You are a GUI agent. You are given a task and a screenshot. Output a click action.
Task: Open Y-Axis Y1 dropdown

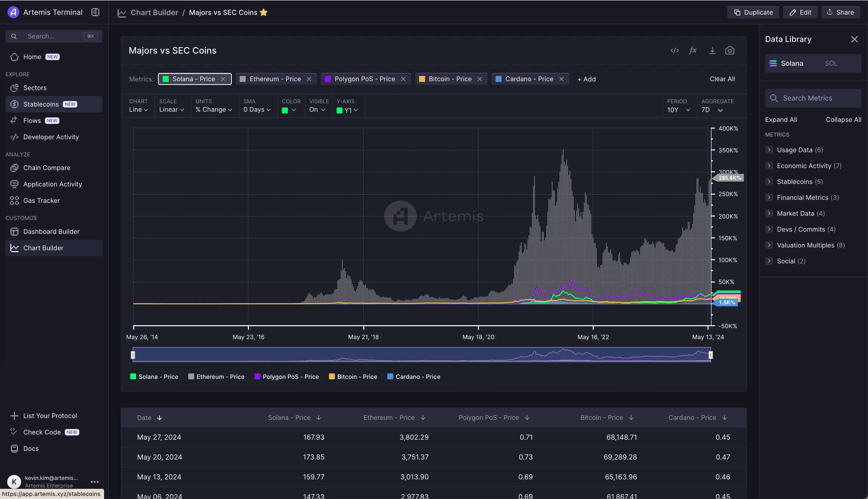[x=347, y=110]
